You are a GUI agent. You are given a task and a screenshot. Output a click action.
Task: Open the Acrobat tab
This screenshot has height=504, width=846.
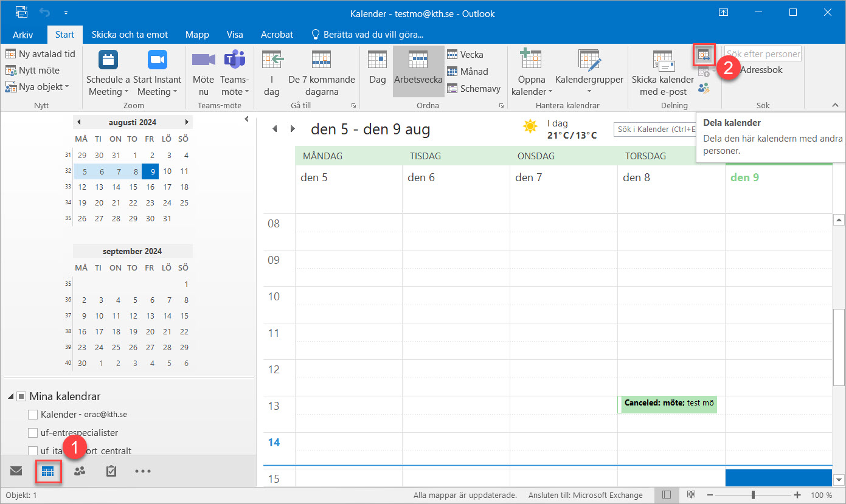coord(277,35)
